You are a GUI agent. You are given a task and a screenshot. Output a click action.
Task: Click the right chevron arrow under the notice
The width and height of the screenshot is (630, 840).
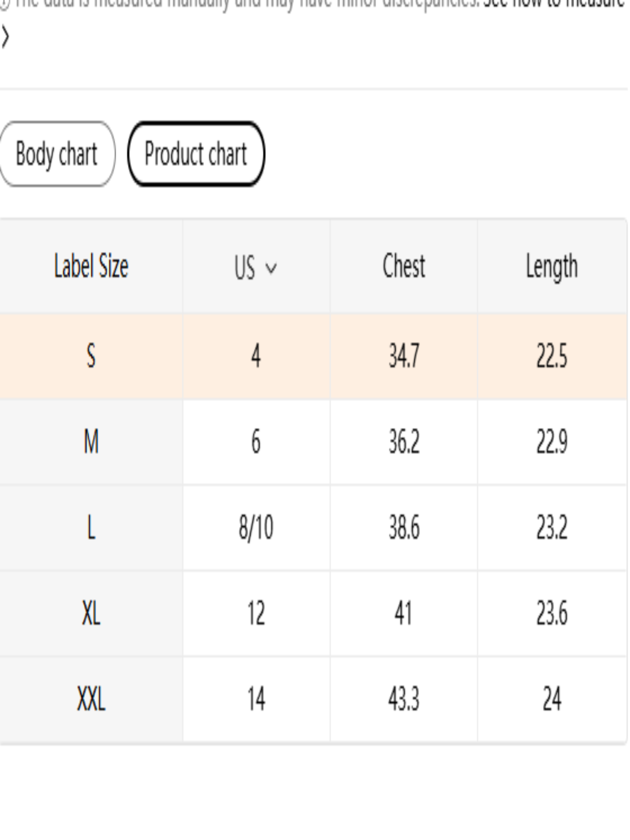pos(6,38)
